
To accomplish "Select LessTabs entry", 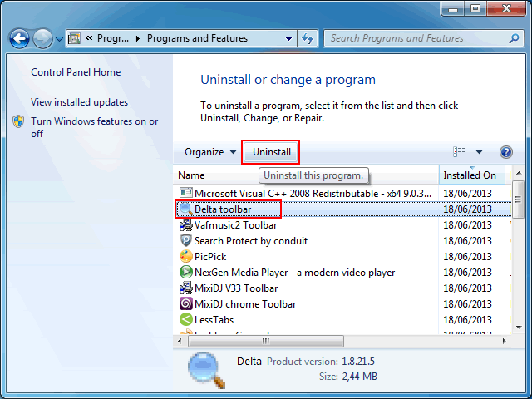I will click(342, 319).
